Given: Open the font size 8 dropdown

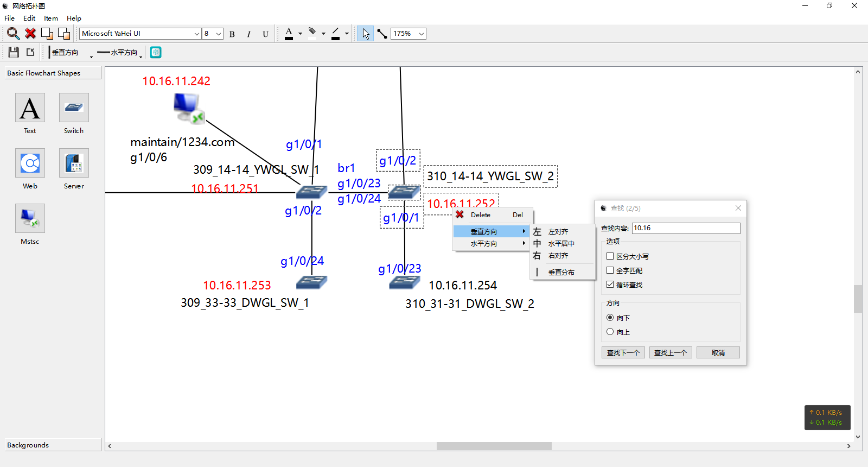Looking at the screenshot, I should tap(218, 34).
